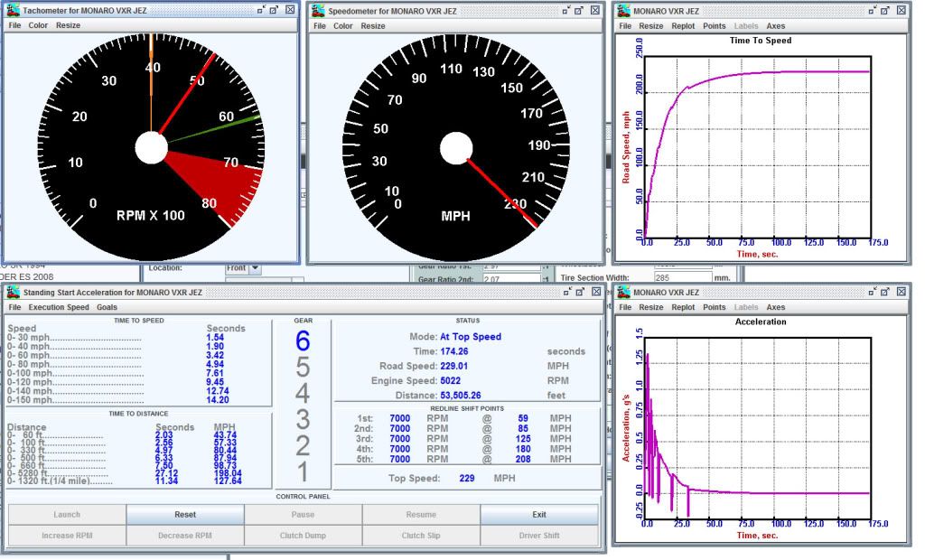Maximize the Acceleration graph window
The width and height of the screenshot is (925, 560).
[885, 292]
